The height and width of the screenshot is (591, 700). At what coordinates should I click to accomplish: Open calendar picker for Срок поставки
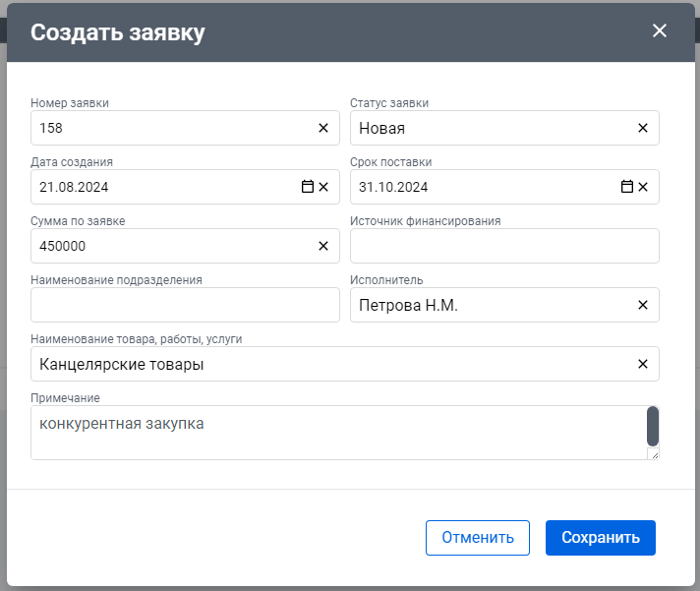pos(627,187)
